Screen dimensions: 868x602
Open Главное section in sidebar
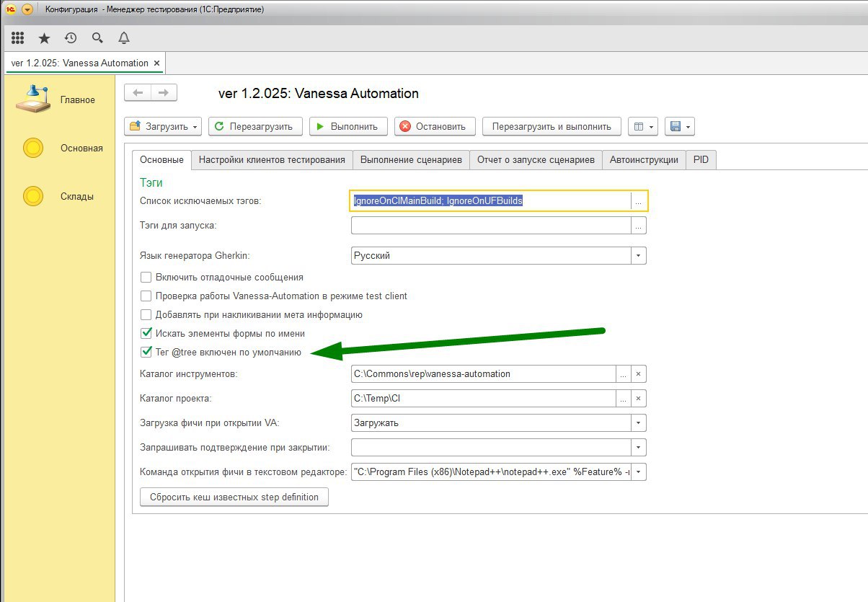(59, 100)
